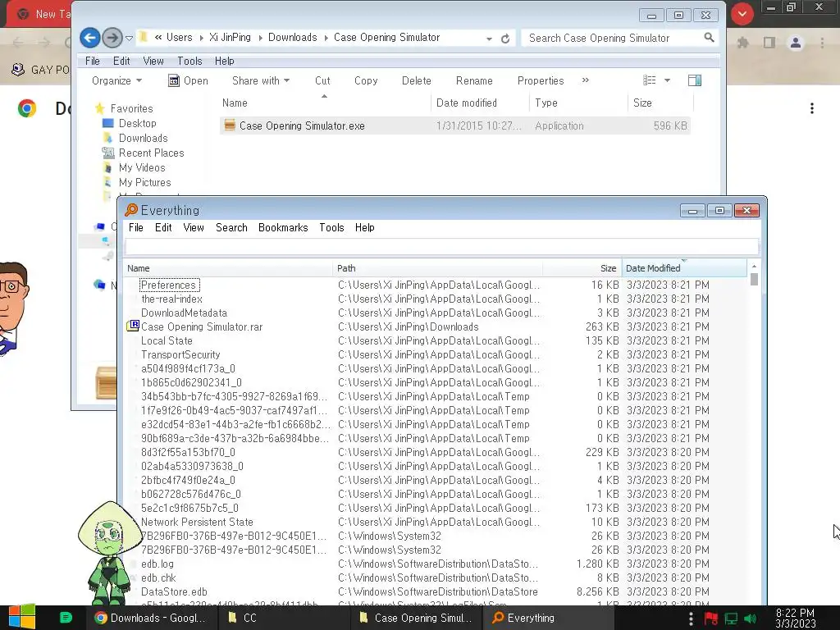Image resolution: width=840 pixels, height=630 pixels.
Task: Open the view options dropdown arrow
Action: [x=667, y=81]
